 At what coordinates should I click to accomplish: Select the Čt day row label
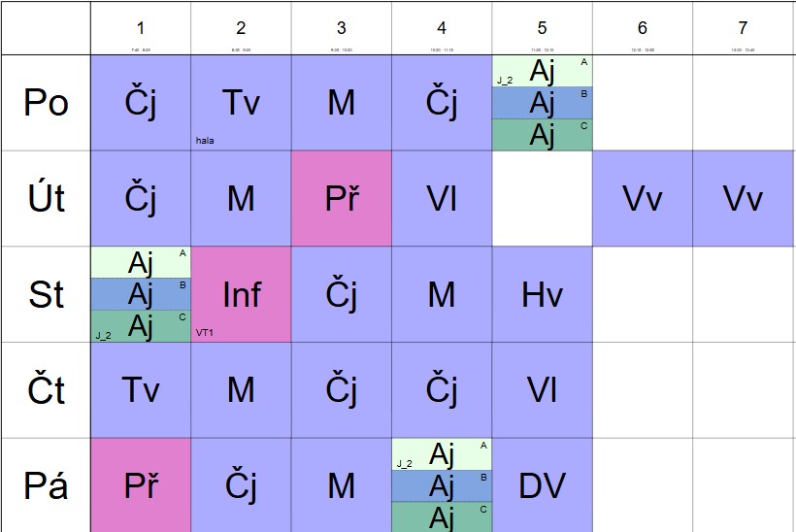(x=46, y=390)
